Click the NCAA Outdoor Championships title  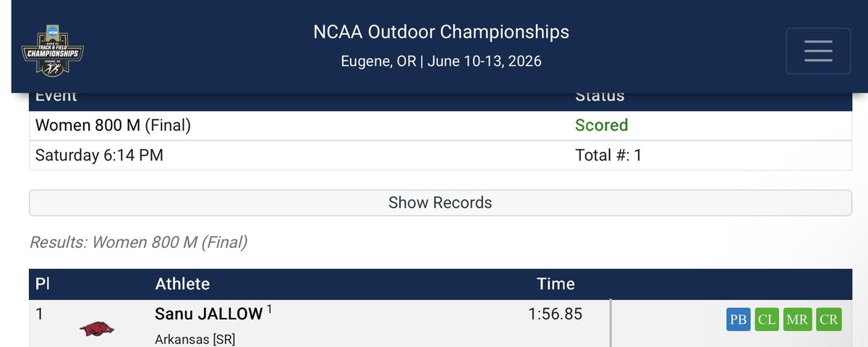(441, 33)
